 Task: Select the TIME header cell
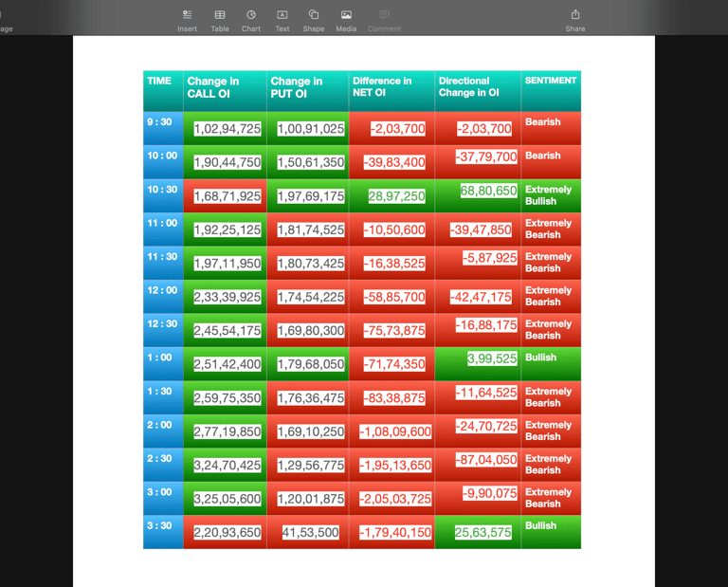click(x=163, y=91)
